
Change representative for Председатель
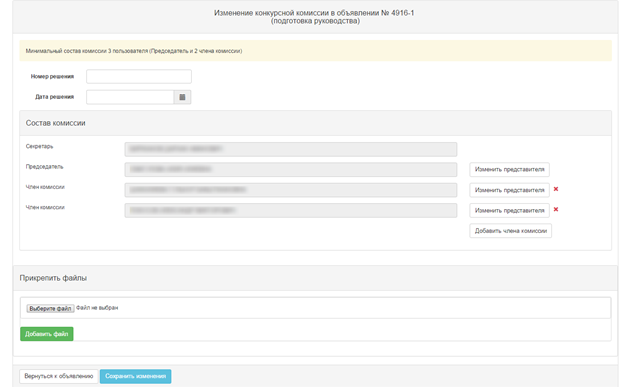pos(509,169)
